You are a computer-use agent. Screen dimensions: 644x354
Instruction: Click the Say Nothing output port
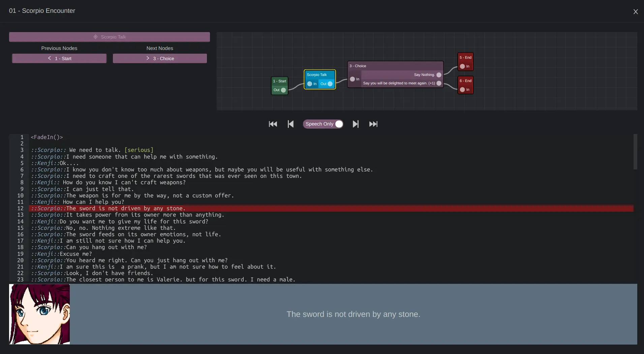439,75
